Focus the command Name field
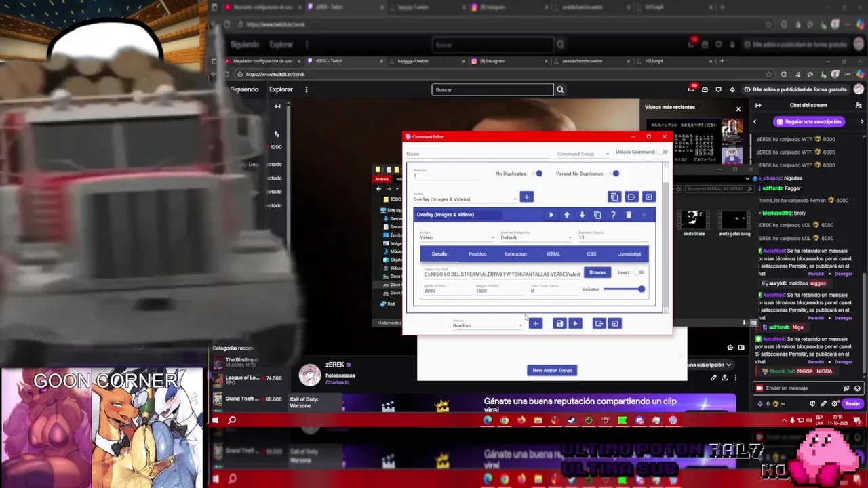This screenshot has width=868, height=488. (x=477, y=154)
